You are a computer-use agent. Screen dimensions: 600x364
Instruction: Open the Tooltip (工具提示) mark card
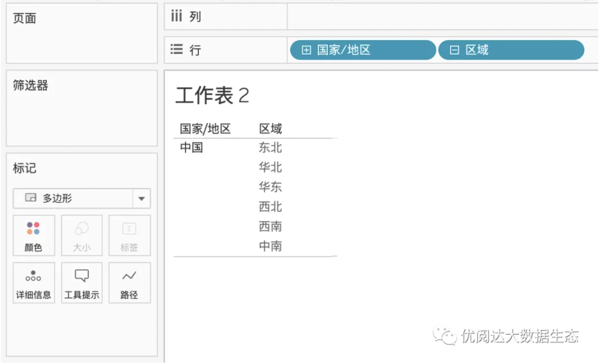pyautogui.click(x=82, y=283)
